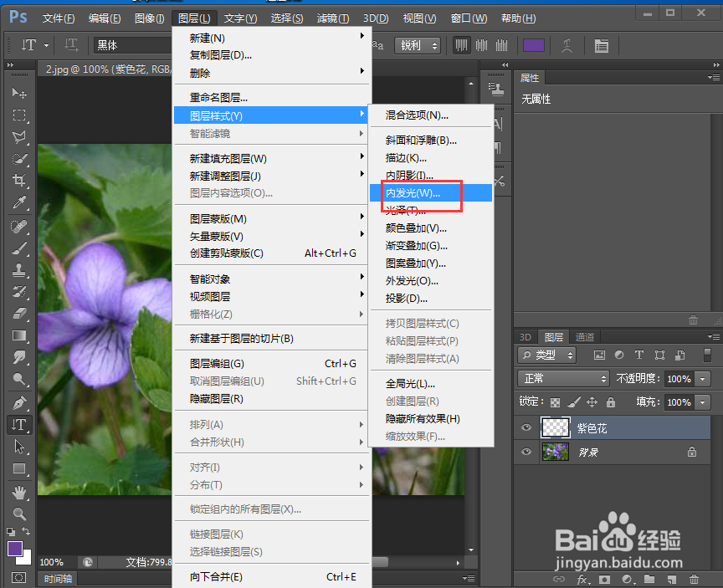Delete layer using Layers panel trash icon
723x588 pixels.
pos(694,579)
